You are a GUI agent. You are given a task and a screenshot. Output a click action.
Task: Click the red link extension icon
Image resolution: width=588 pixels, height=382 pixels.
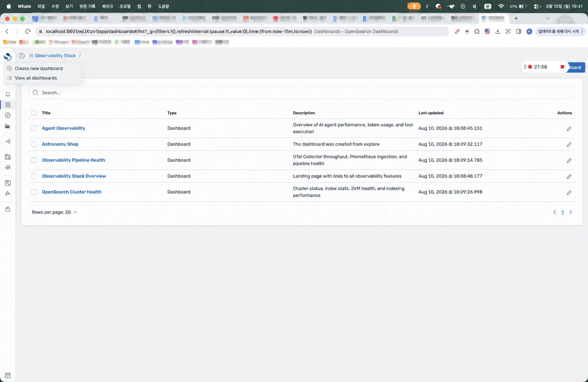click(x=457, y=31)
